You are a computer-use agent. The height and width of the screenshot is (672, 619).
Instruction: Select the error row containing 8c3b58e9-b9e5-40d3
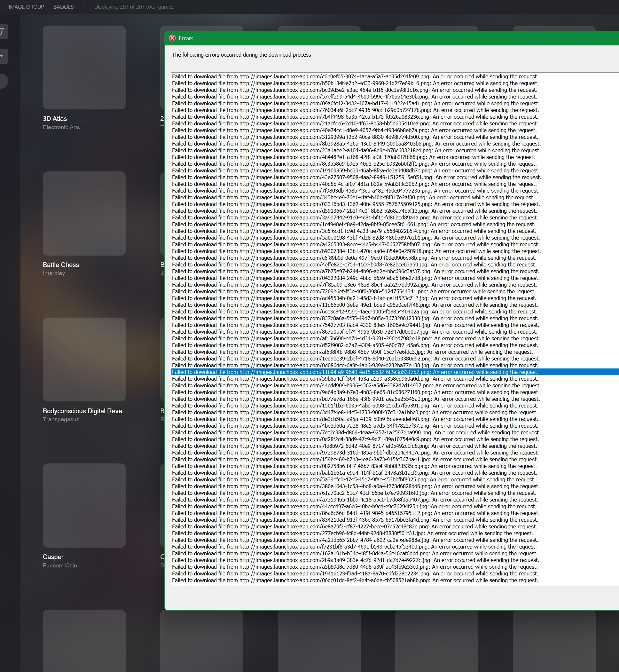(x=395, y=164)
